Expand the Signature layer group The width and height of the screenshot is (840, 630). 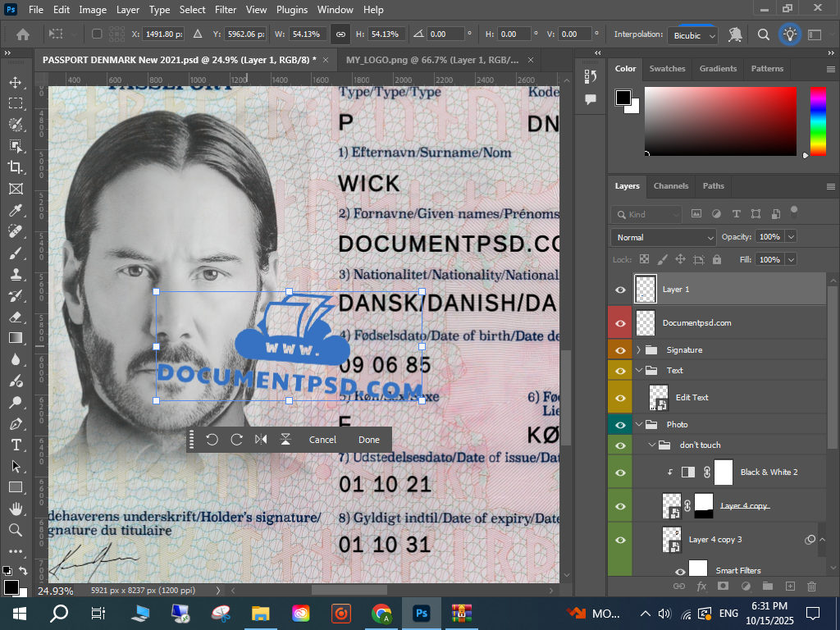click(x=639, y=350)
